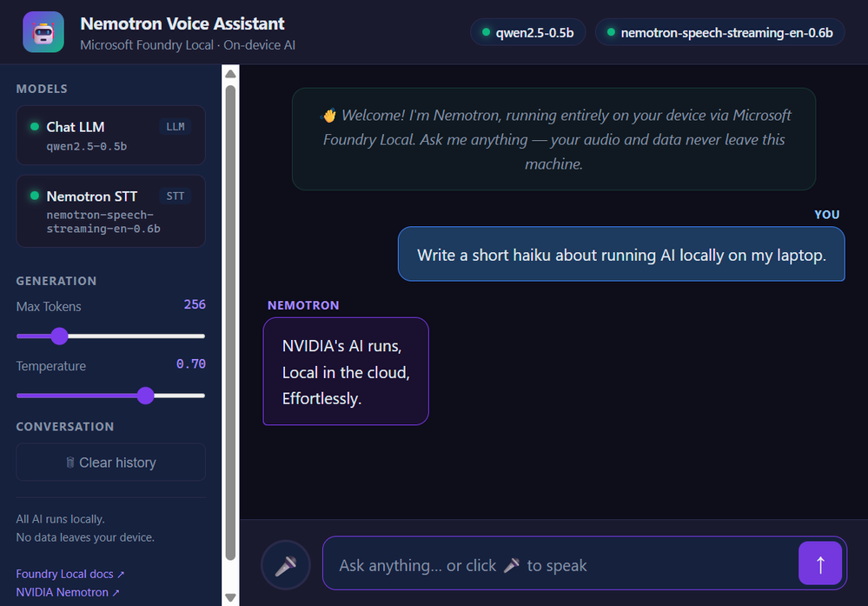Click external arrow beside Foundry Local docs
The height and width of the screenshot is (606, 868).
click(x=122, y=575)
